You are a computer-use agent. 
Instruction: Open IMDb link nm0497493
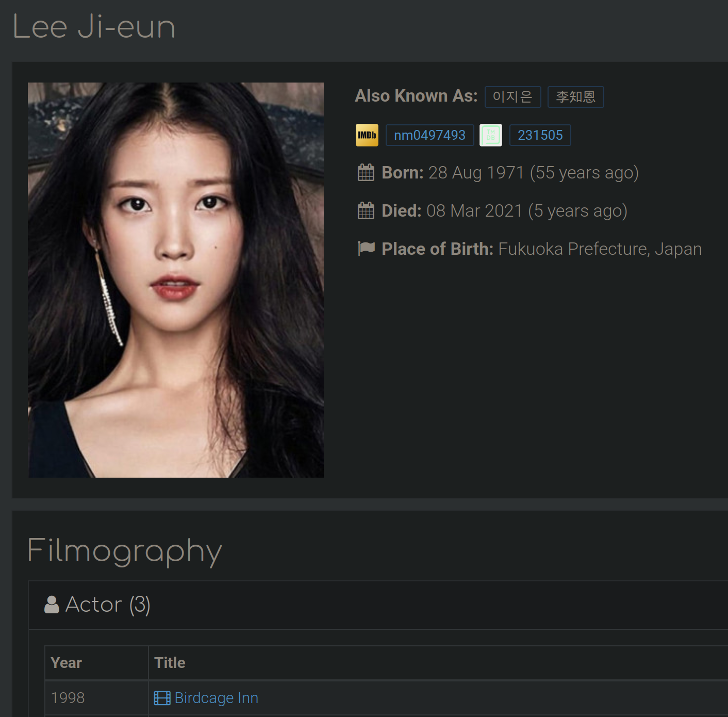[x=429, y=135]
